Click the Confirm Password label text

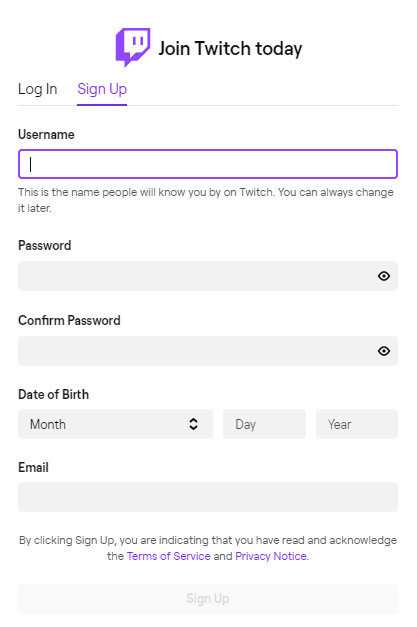[x=69, y=320]
